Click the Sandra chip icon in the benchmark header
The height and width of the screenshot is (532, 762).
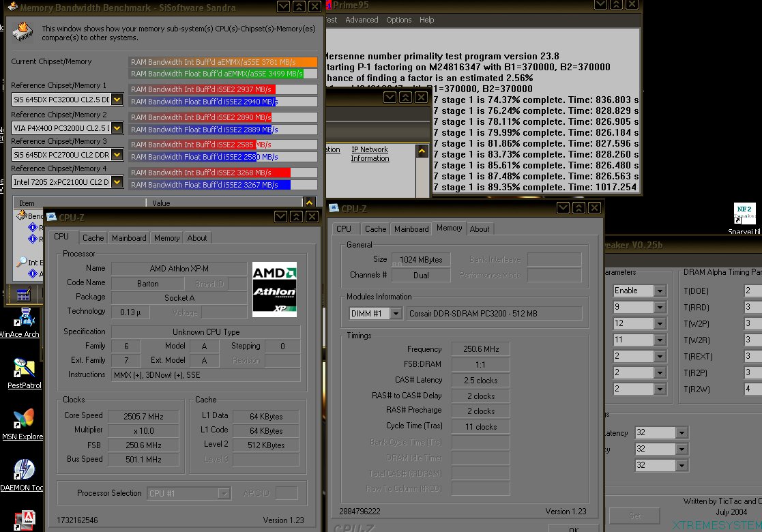tap(23, 31)
